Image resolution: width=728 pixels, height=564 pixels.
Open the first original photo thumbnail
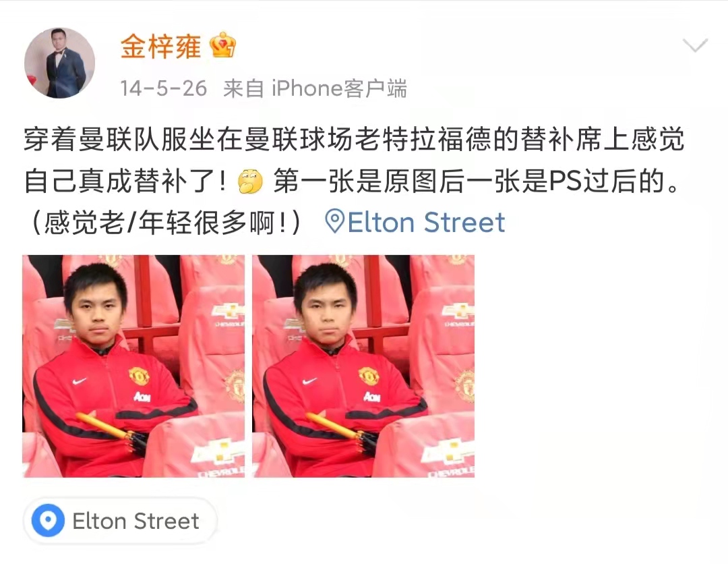click(x=133, y=366)
